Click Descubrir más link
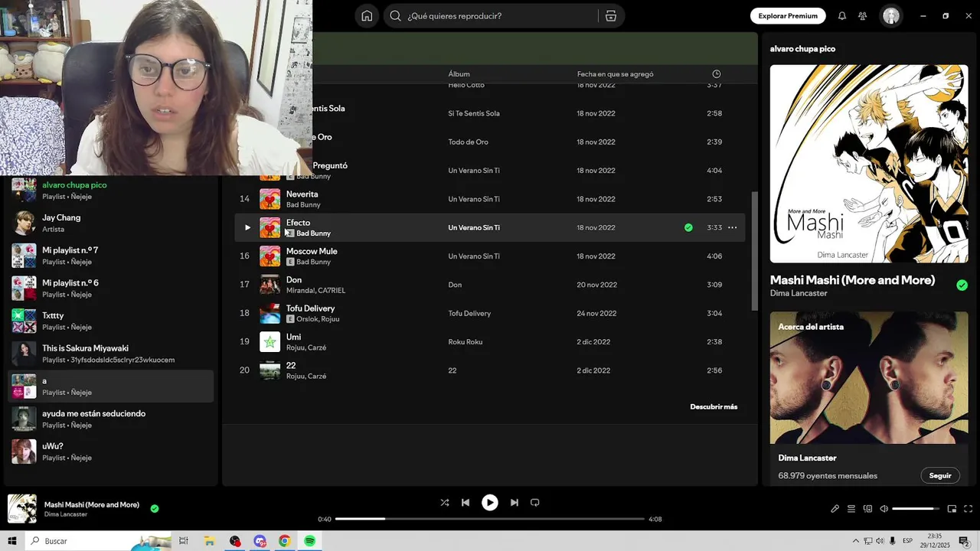Screen dimensions: 980x551 pyautogui.click(x=714, y=407)
